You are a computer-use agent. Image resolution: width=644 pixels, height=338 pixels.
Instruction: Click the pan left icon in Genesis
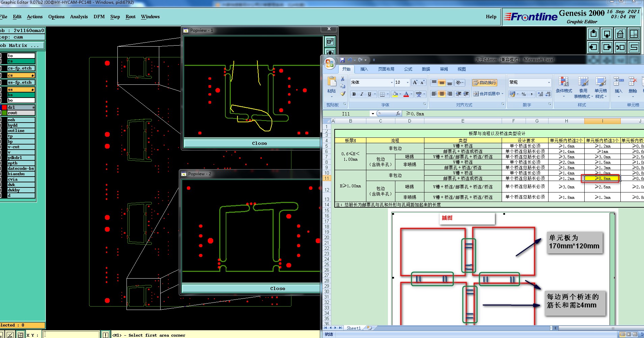click(x=593, y=47)
